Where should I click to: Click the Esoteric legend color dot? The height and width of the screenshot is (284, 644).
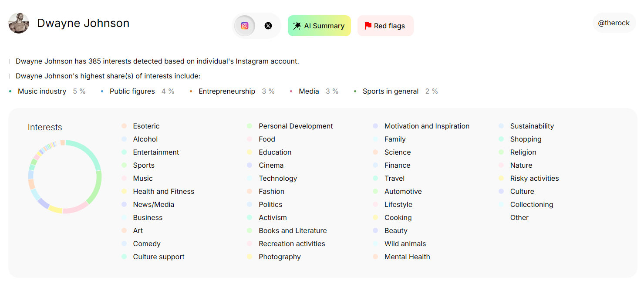coord(124,126)
